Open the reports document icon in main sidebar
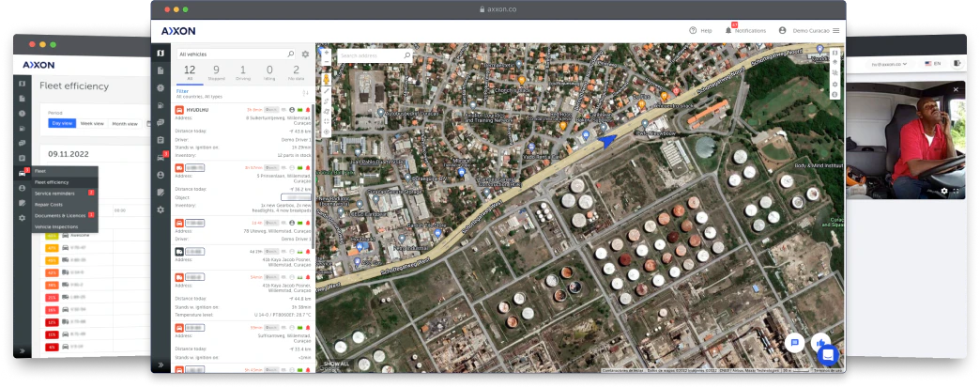Screen dimensions: 980x388 pos(161,70)
